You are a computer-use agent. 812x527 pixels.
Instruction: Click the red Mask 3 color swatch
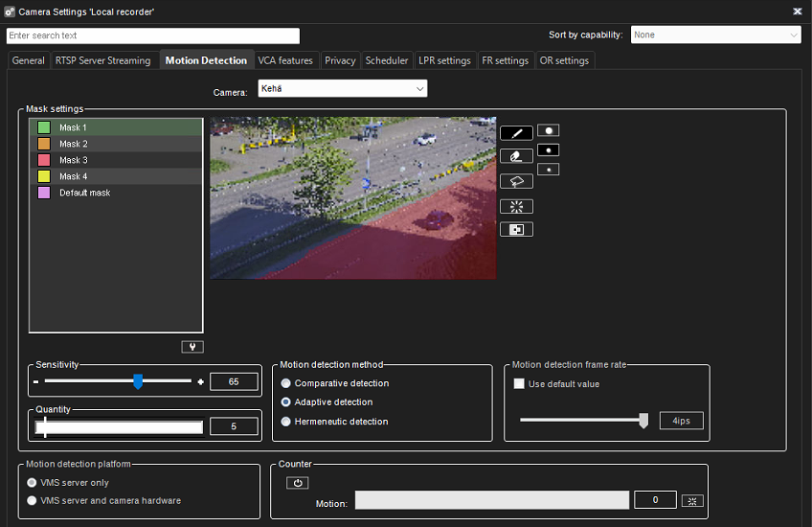click(x=44, y=160)
